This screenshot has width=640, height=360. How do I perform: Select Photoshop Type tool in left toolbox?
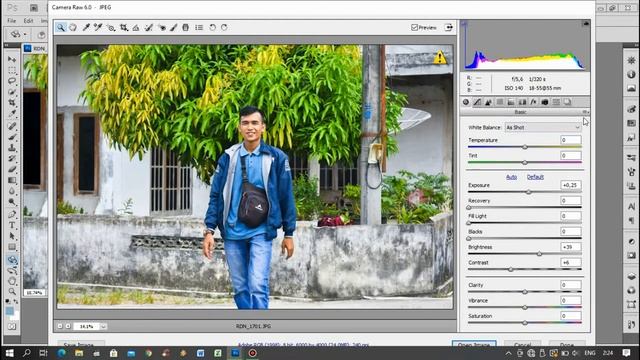click(x=12, y=225)
